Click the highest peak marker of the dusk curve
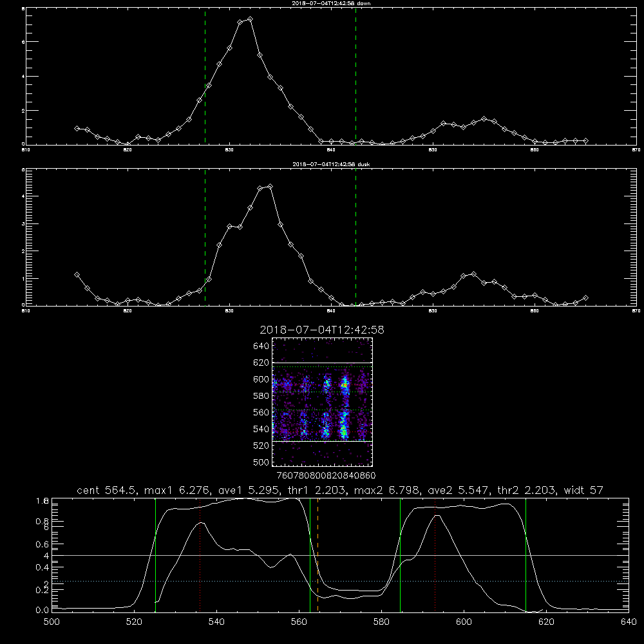Image resolution: width=644 pixels, height=644 pixels. (x=270, y=187)
